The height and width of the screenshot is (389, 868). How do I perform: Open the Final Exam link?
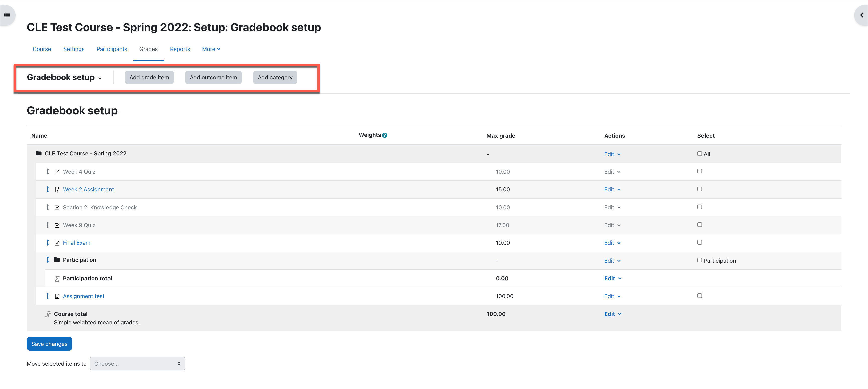pos(77,243)
